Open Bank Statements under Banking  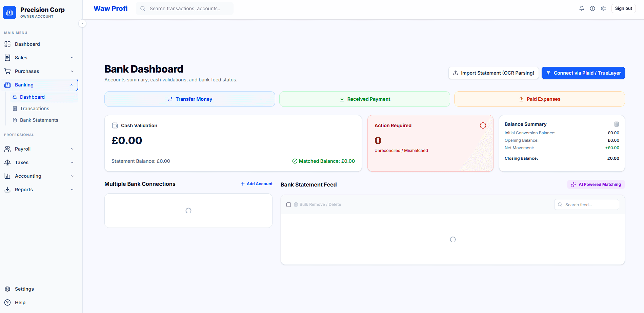(44, 120)
